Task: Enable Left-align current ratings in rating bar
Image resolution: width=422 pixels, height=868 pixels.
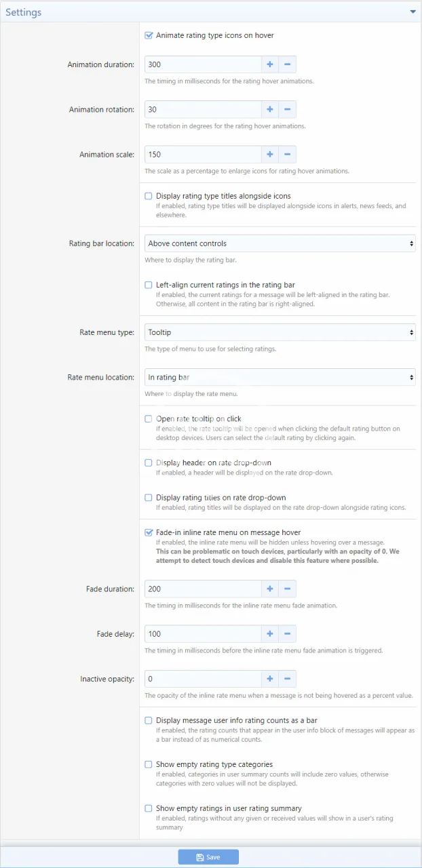Action: pos(149,285)
